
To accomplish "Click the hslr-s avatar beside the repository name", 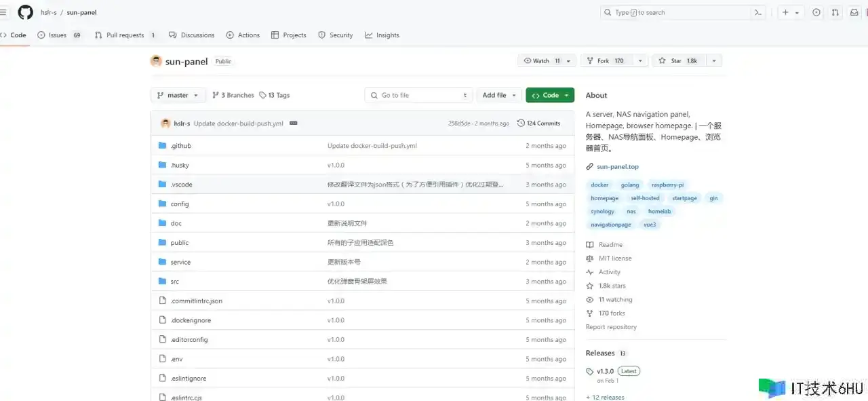I will point(156,61).
